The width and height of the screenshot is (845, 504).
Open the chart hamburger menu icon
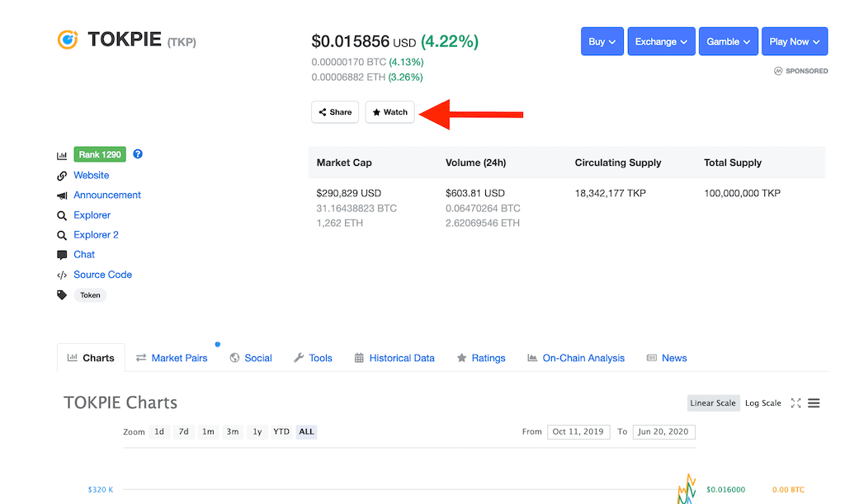coord(814,403)
